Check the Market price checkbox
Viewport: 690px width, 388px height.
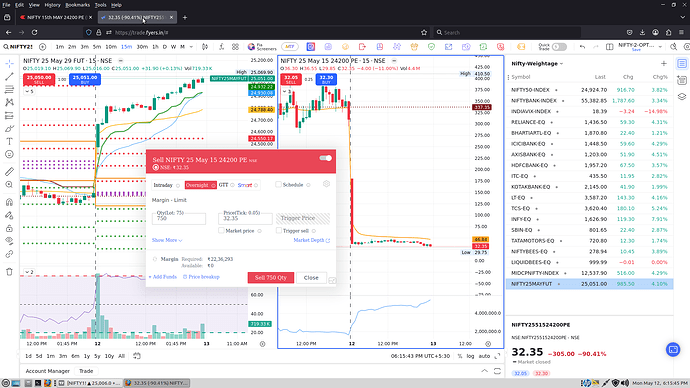pos(221,231)
